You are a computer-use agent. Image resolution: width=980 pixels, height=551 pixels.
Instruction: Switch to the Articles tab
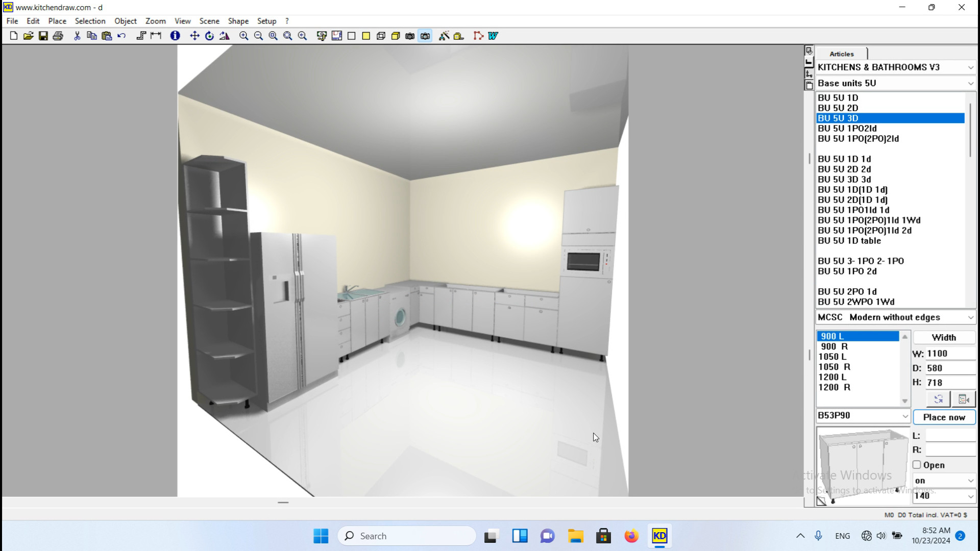[841, 54]
